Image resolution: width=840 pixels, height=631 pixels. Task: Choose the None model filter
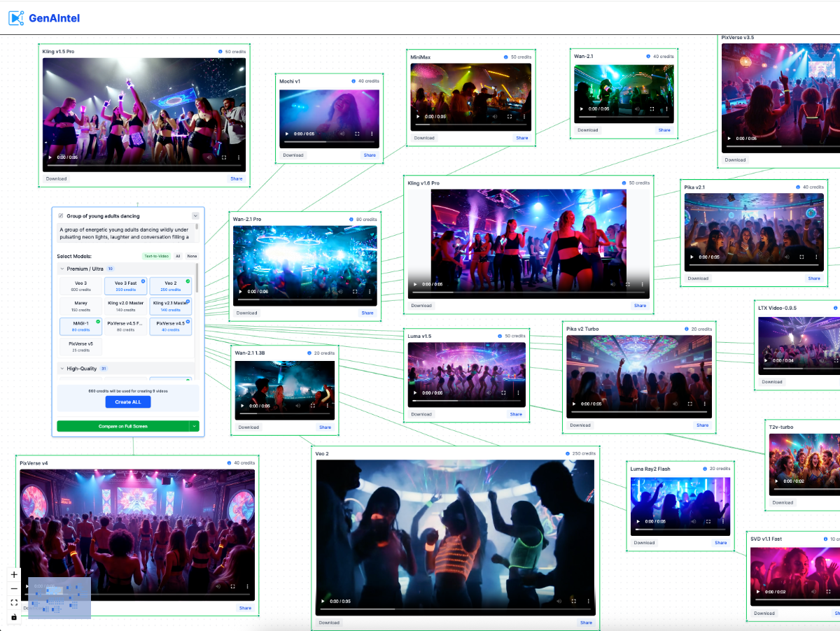tap(192, 256)
